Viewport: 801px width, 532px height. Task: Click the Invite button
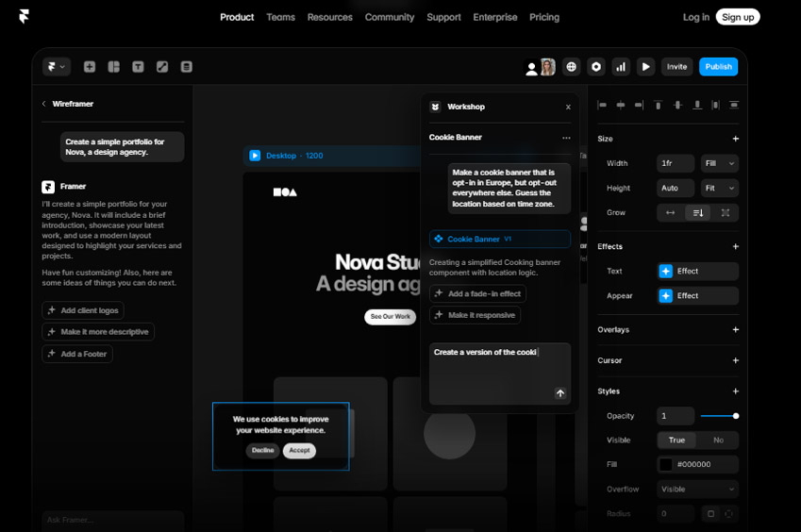pyautogui.click(x=676, y=67)
